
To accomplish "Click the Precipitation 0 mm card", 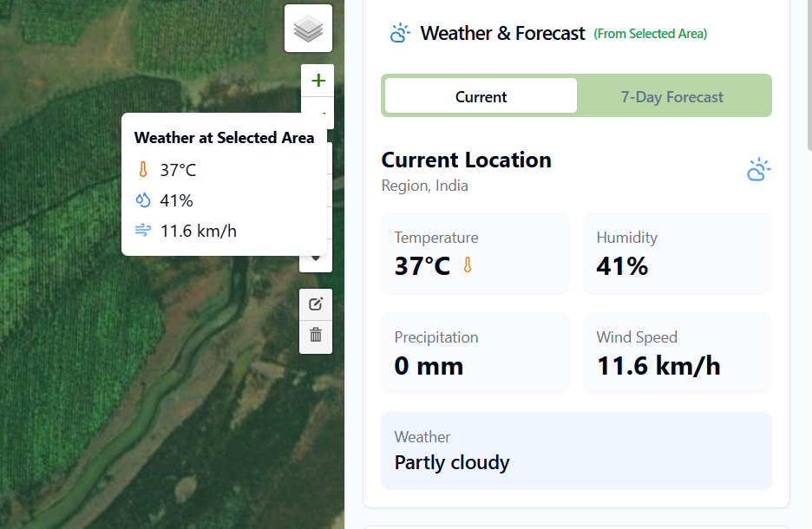I will tap(475, 353).
